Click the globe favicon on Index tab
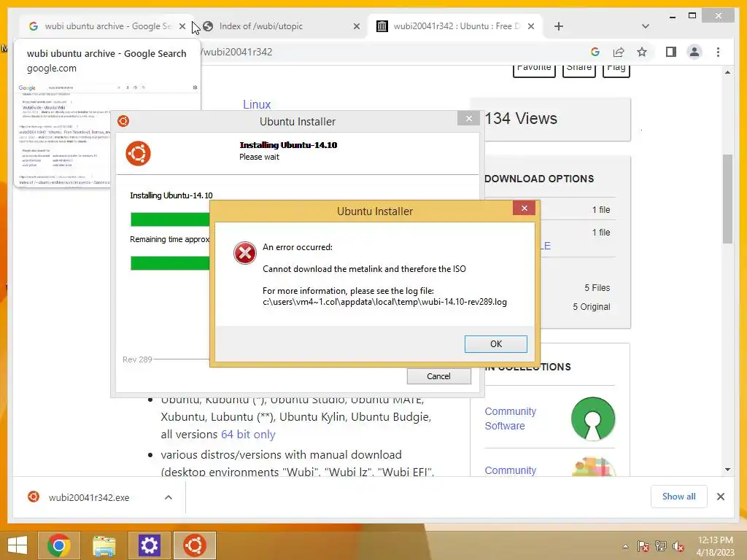747x560 pixels. (208, 26)
